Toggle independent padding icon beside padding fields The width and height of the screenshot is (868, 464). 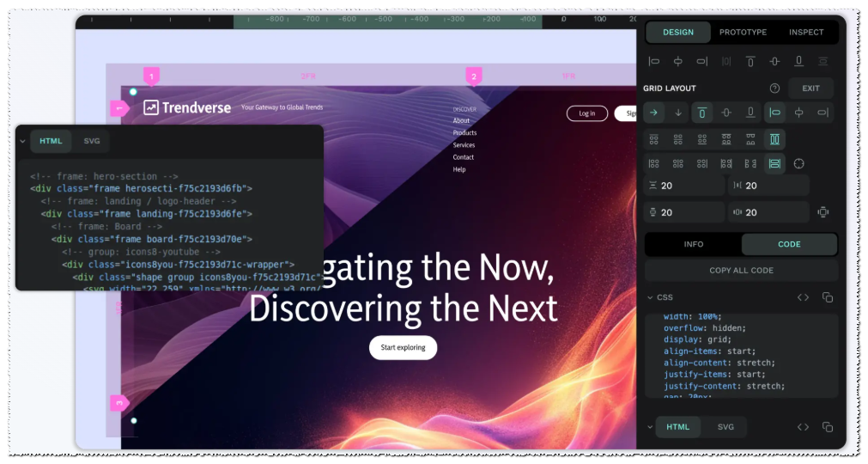823,212
